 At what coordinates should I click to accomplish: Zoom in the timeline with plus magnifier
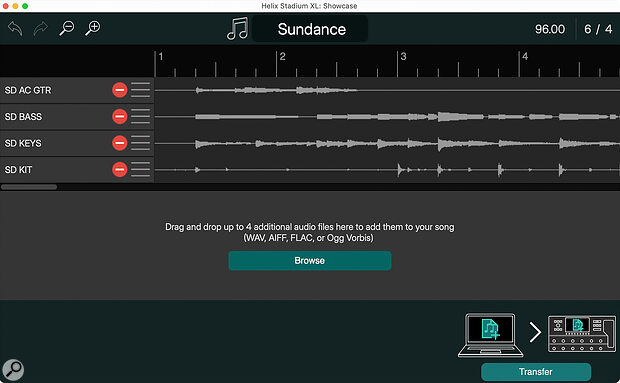(93, 28)
